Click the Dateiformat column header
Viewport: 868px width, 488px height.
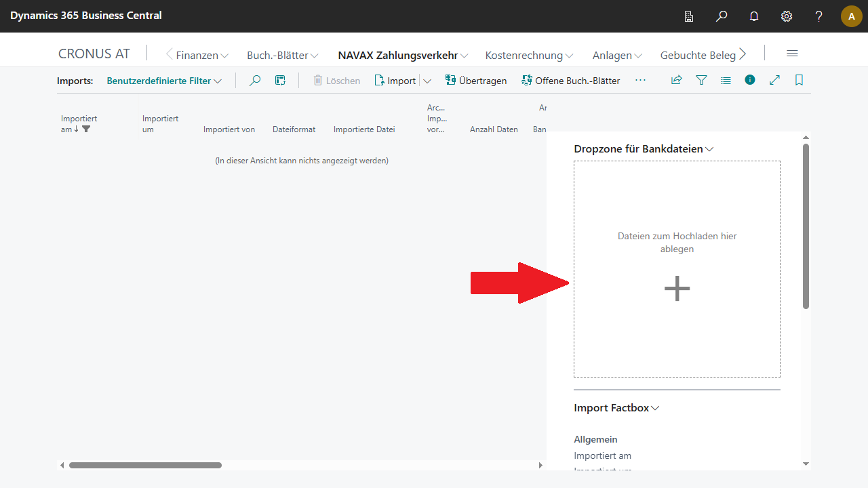pyautogui.click(x=294, y=129)
